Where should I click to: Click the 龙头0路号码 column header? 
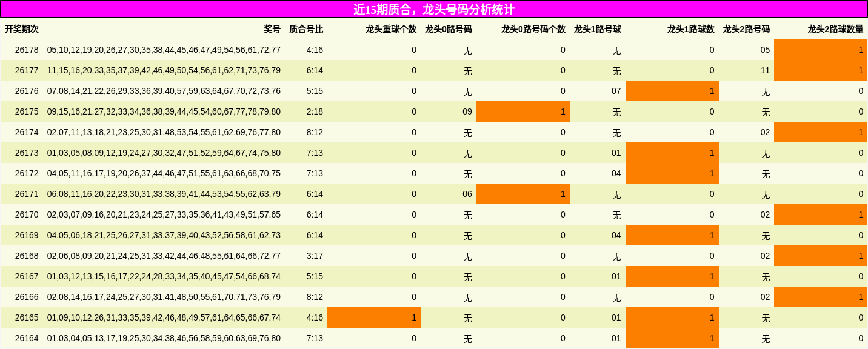[x=449, y=29]
